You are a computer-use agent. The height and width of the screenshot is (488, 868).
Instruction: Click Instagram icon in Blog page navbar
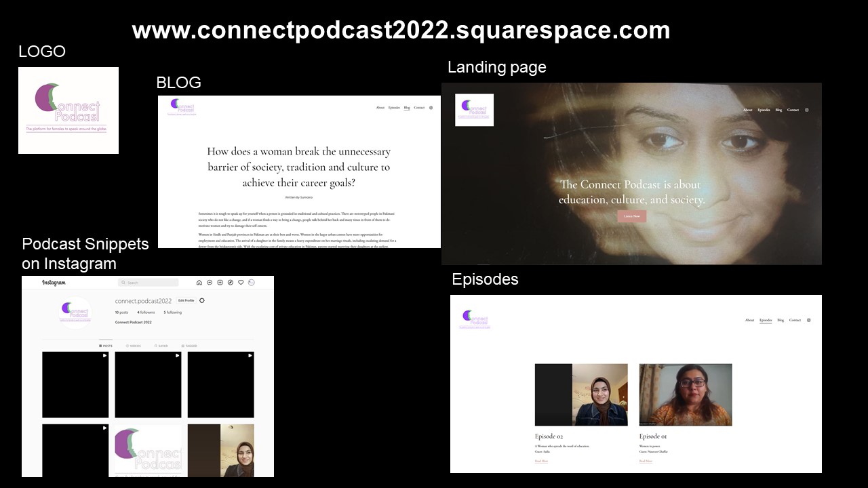[431, 108]
